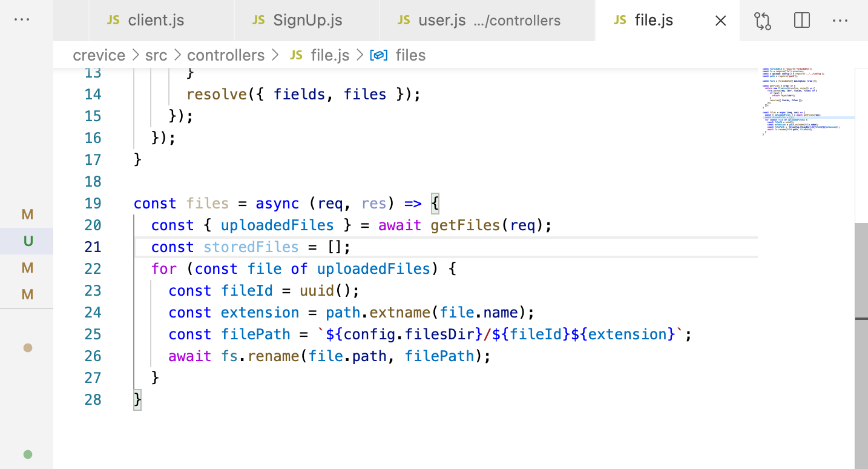
Task: Click the async keyword on line 19
Action: [x=277, y=204]
